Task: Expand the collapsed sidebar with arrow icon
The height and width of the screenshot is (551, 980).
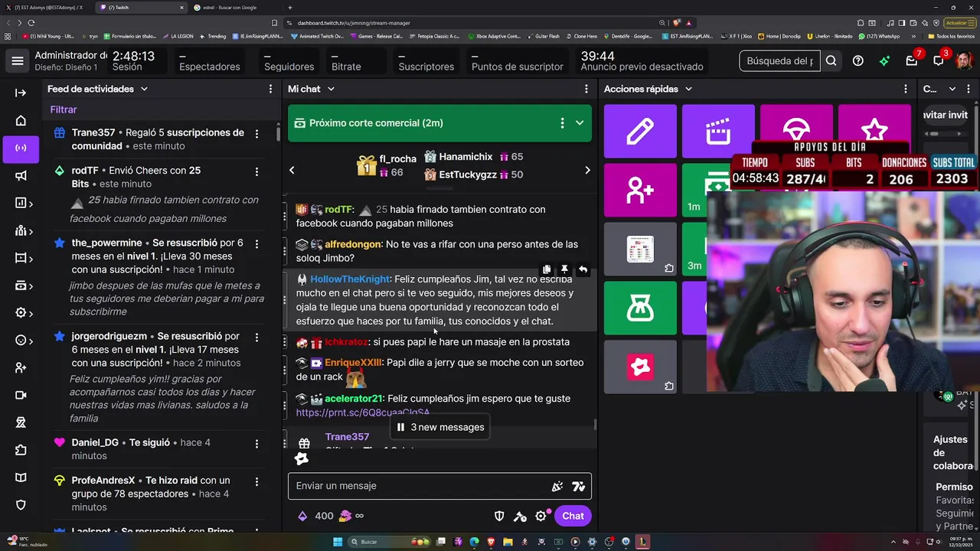Action: pyautogui.click(x=21, y=93)
